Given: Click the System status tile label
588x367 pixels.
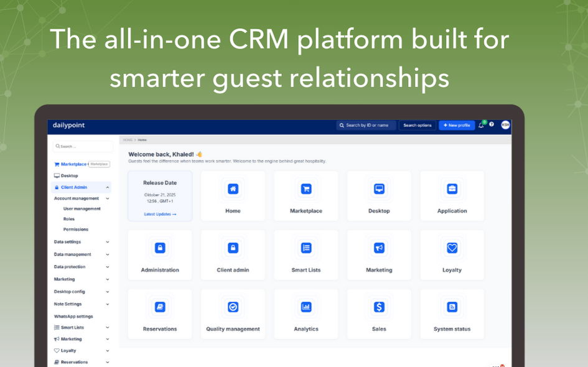Looking at the screenshot, I should click(452, 329).
